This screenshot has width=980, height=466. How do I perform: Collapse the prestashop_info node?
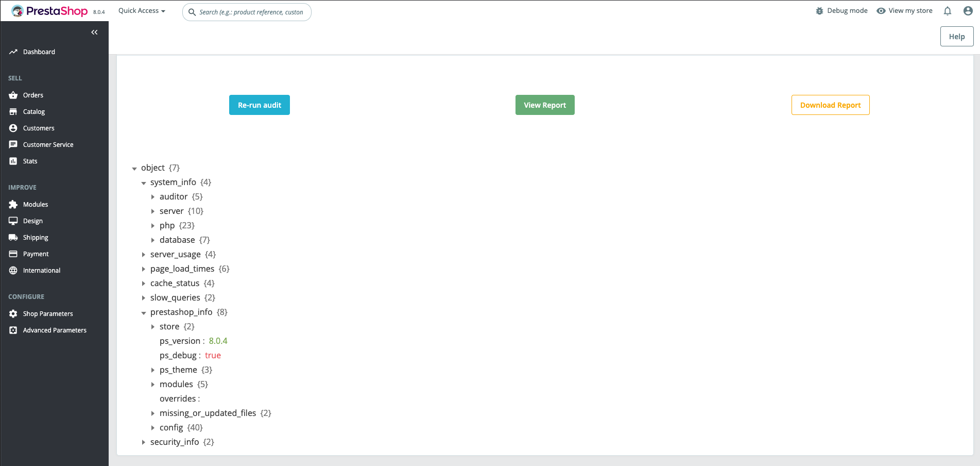[x=144, y=312]
